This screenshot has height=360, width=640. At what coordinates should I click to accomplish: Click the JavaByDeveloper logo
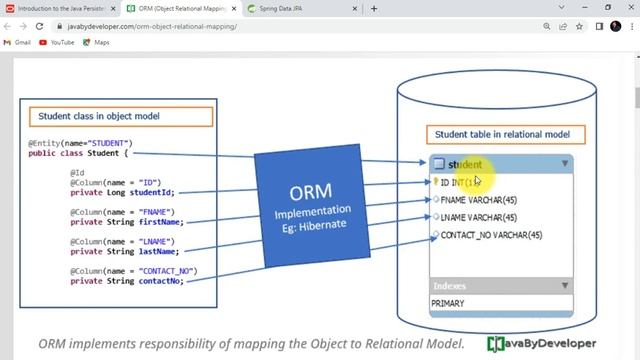click(542, 344)
